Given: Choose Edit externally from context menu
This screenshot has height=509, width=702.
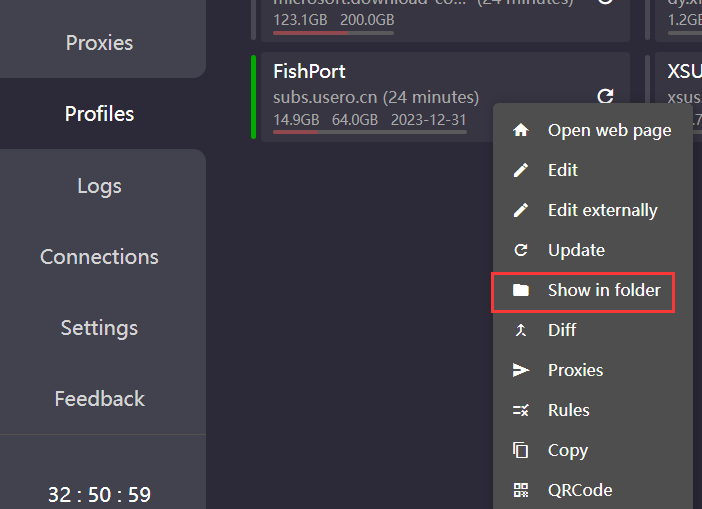Looking at the screenshot, I should point(602,210).
